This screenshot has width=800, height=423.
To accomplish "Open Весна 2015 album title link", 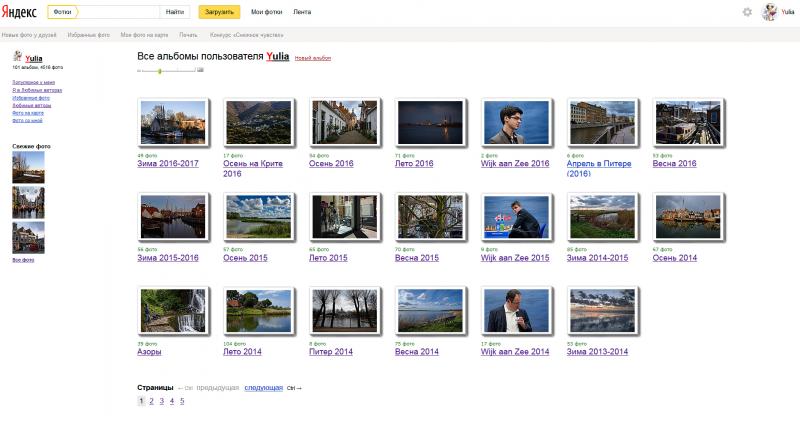I will (417, 258).
